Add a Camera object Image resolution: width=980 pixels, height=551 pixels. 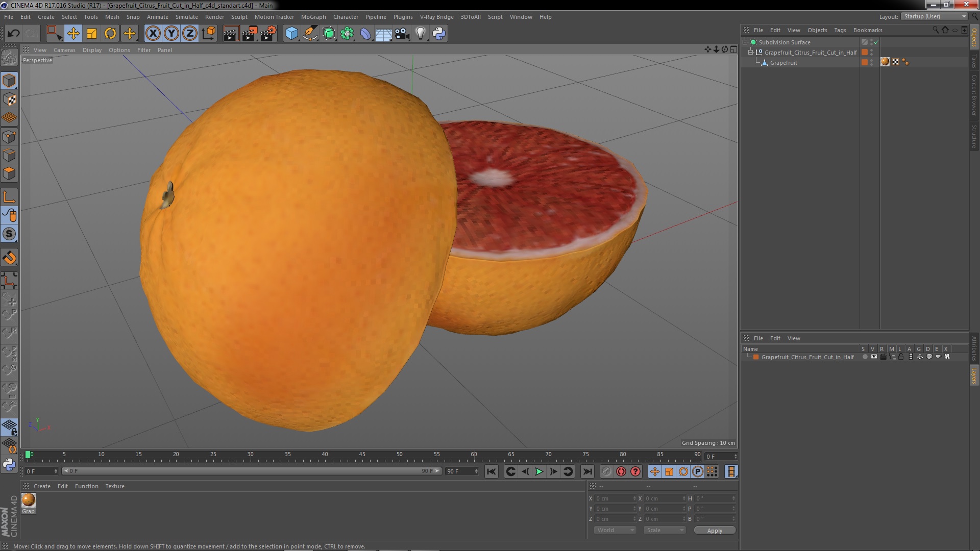point(402,34)
